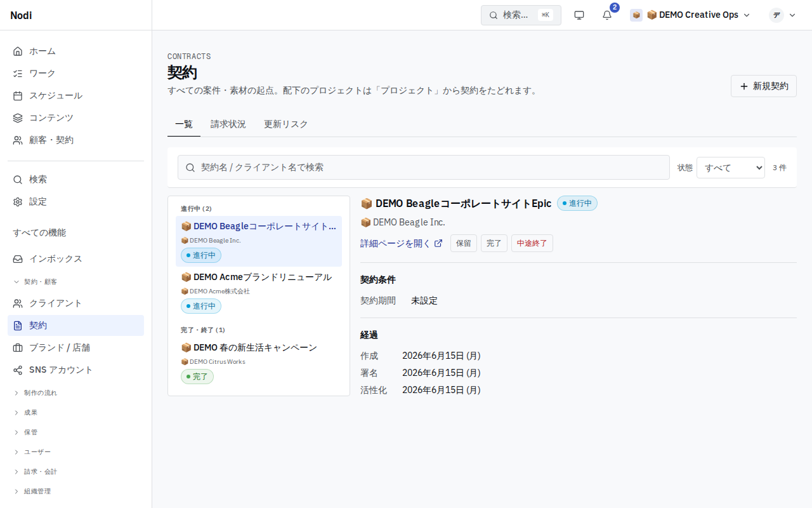Switch to the 更新リスク tab

[286, 124]
